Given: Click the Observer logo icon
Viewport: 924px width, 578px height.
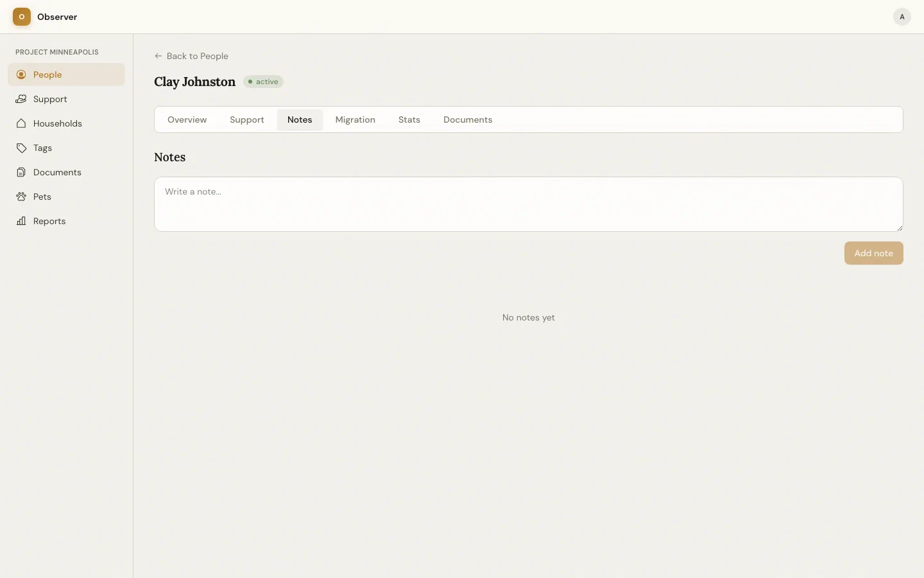Looking at the screenshot, I should (22, 17).
